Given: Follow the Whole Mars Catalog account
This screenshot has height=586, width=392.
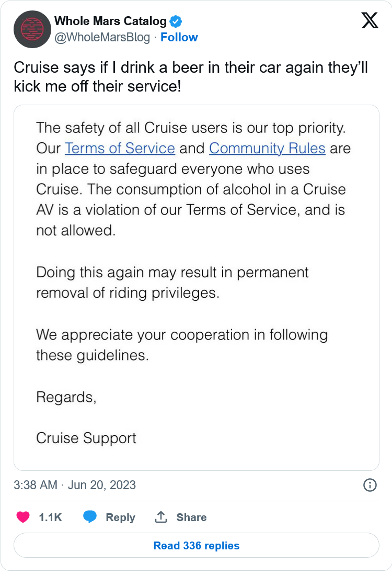Looking at the screenshot, I should pos(179,37).
